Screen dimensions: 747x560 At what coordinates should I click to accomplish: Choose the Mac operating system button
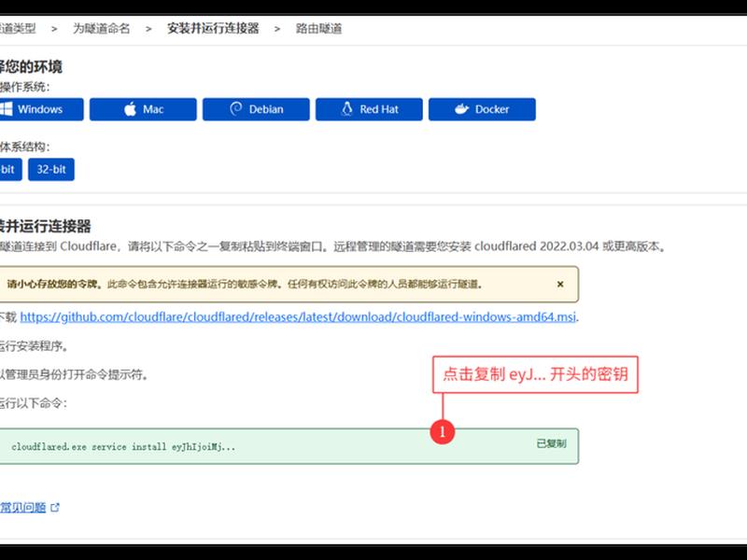(x=143, y=109)
